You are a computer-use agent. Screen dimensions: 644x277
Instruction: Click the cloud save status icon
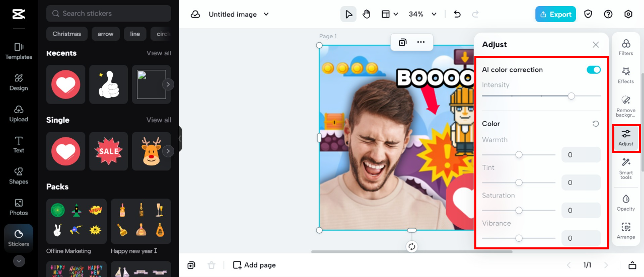195,15
